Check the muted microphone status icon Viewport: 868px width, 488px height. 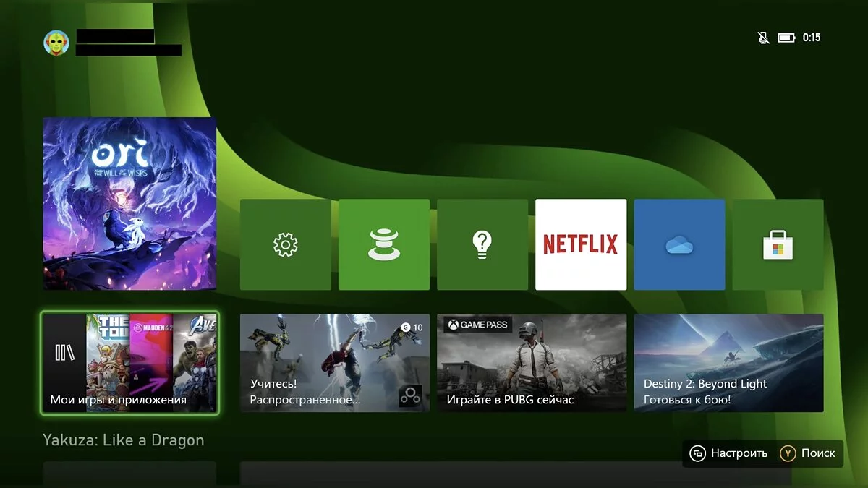(x=763, y=38)
